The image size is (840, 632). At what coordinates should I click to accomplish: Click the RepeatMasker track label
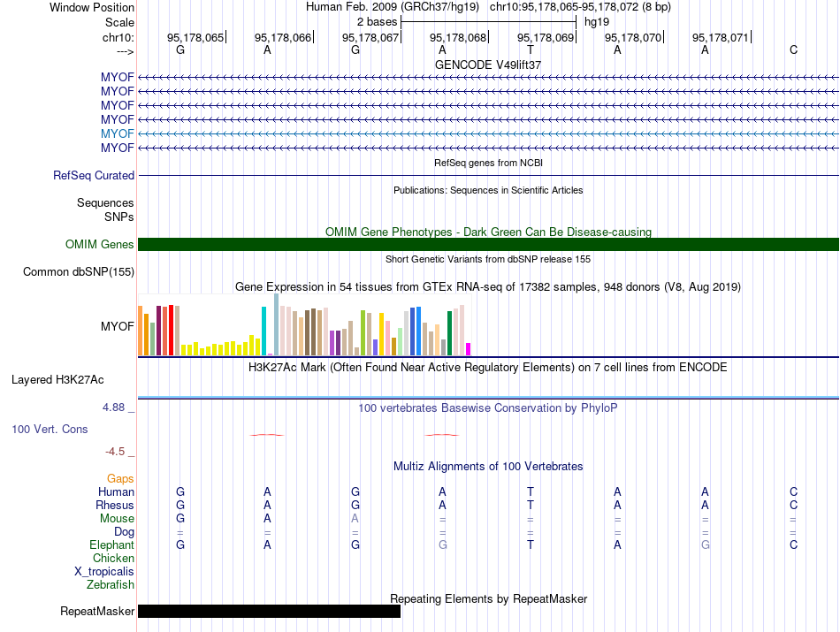[x=97, y=611]
